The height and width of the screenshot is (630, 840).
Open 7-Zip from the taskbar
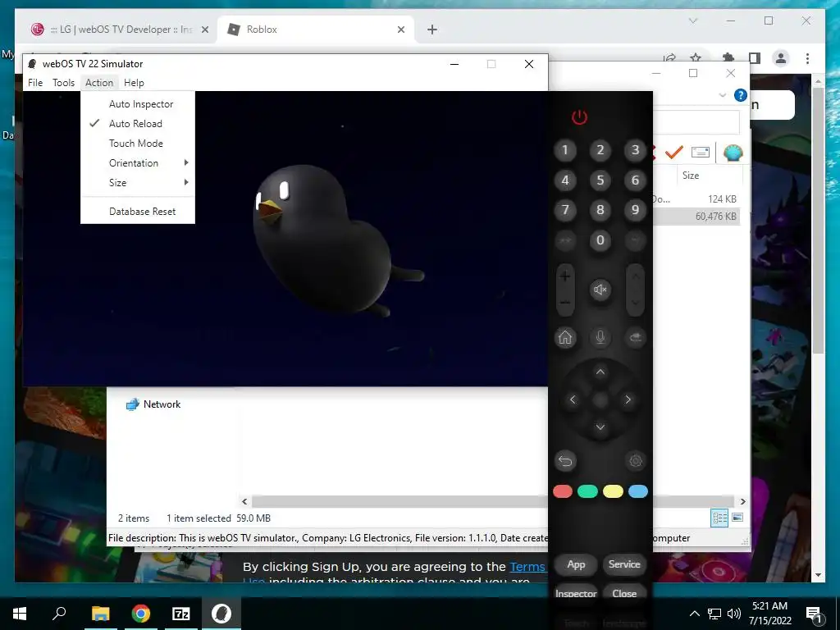180,614
